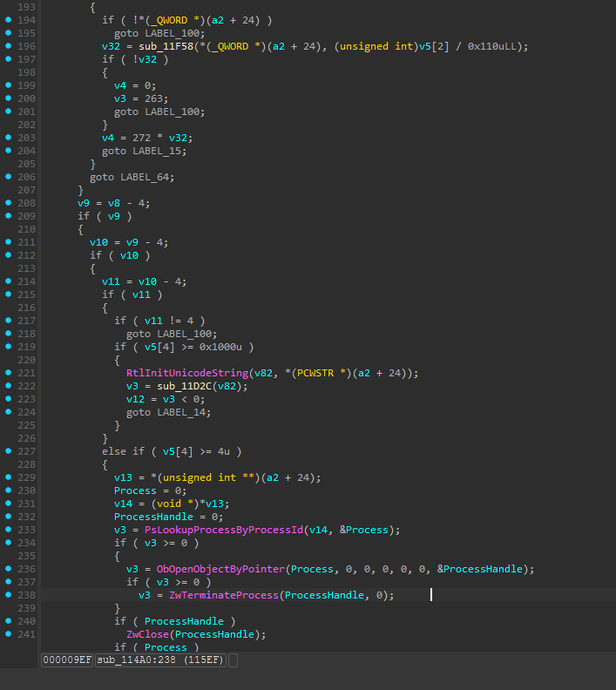This screenshot has height=690, width=616.
Task: Toggle breakpoint dot beside line 203
Action: tap(9, 138)
